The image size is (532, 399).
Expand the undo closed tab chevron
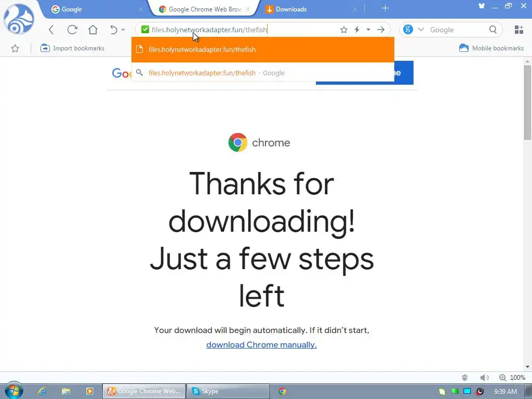[123, 30]
